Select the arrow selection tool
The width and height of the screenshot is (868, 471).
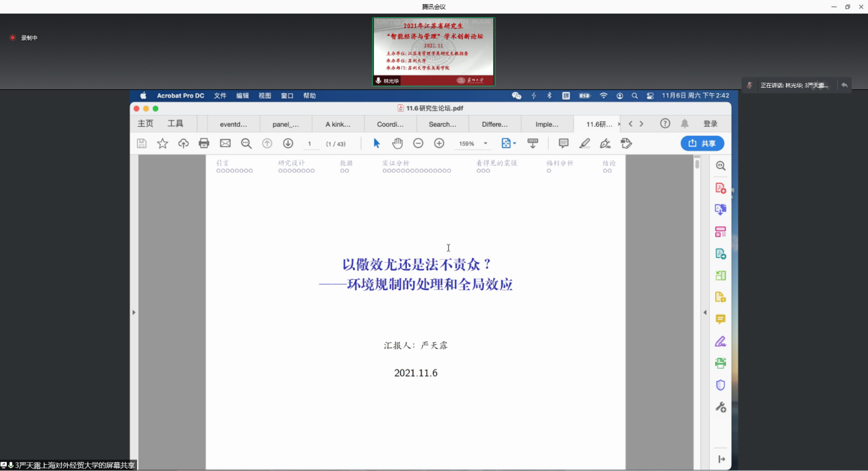pos(376,143)
